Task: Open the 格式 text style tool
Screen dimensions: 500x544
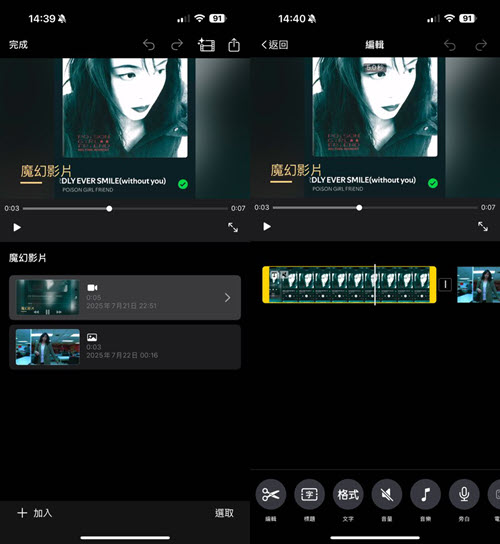Action: click(348, 494)
